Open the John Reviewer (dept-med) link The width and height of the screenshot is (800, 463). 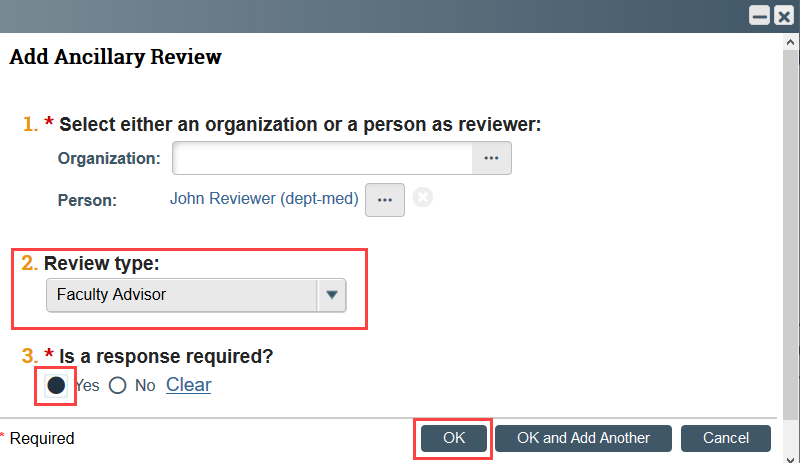[x=264, y=199]
